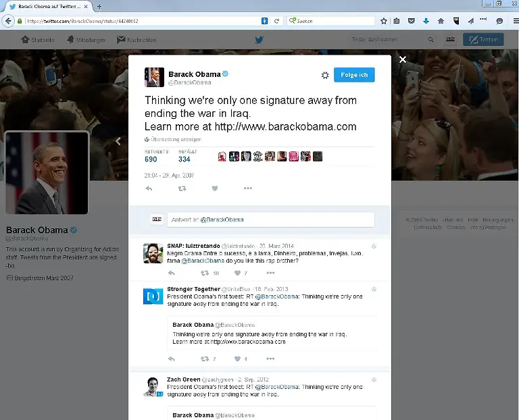
Task: Bookmark this page with the star icon
Action: click(383, 21)
